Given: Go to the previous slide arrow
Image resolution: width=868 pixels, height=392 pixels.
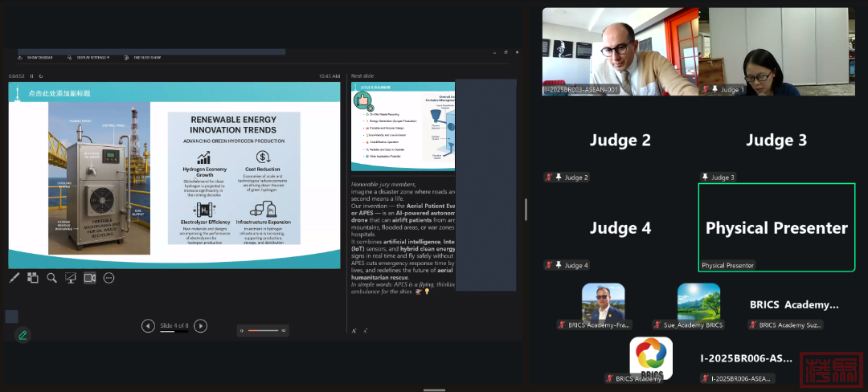Looking at the screenshot, I should click(148, 325).
